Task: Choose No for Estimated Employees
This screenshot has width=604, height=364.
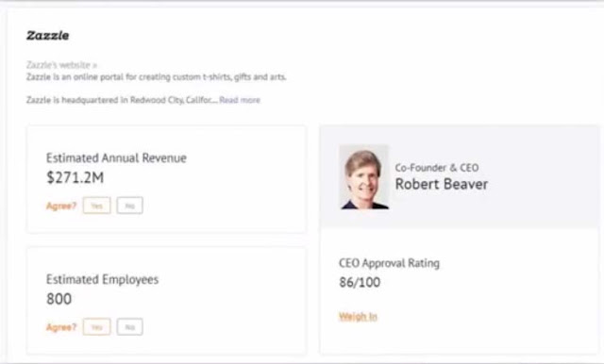Action: click(x=130, y=327)
